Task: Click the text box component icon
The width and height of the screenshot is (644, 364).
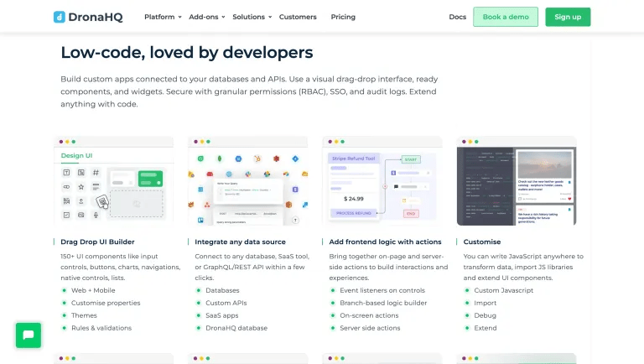Action: tap(66, 173)
